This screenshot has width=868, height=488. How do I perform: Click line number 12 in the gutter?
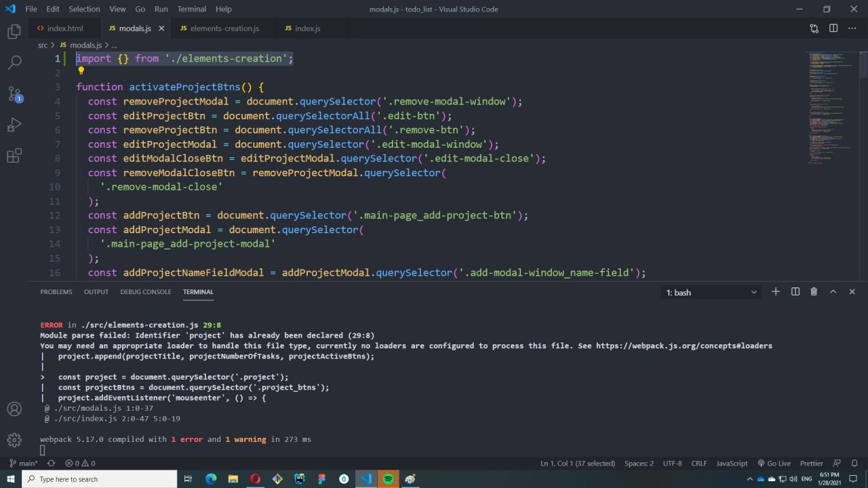click(x=54, y=215)
